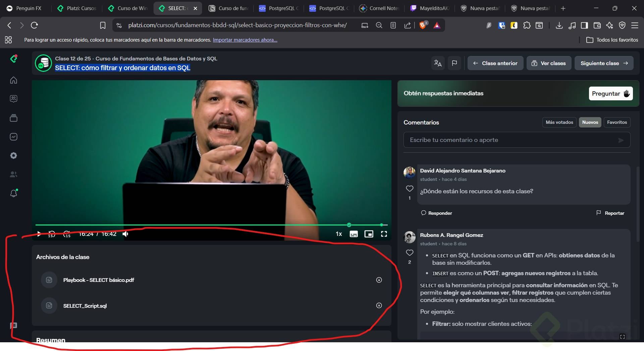Go to Platzi home via house icon
Image resolution: width=644 pixels, height=351 pixels.
tap(13, 80)
